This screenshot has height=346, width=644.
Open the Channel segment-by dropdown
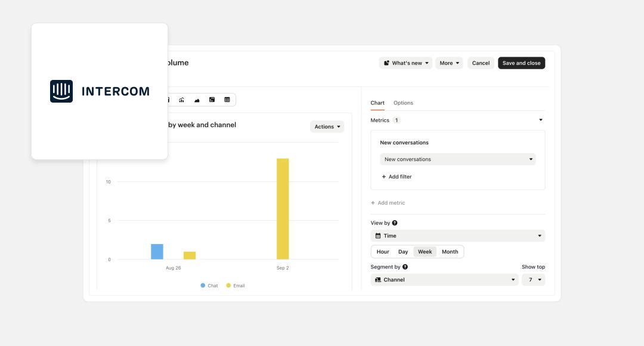[444, 280]
